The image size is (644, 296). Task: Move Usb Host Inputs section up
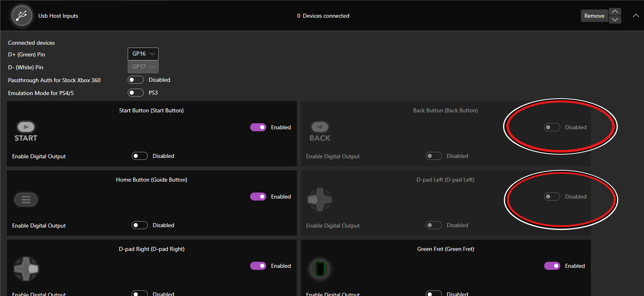click(615, 12)
